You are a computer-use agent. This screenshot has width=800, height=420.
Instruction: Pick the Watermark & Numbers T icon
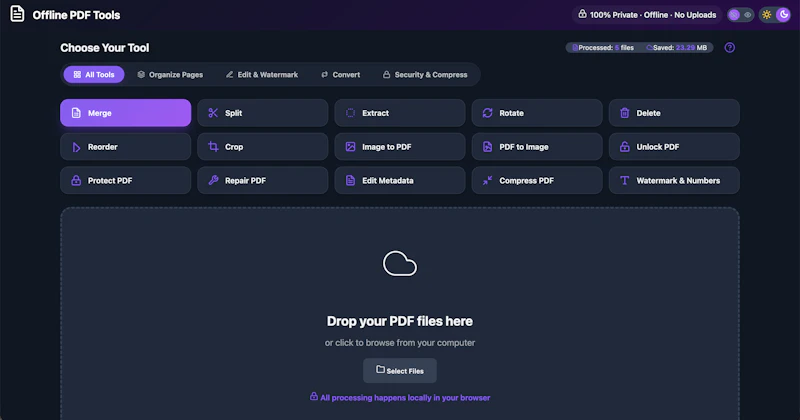(x=624, y=181)
